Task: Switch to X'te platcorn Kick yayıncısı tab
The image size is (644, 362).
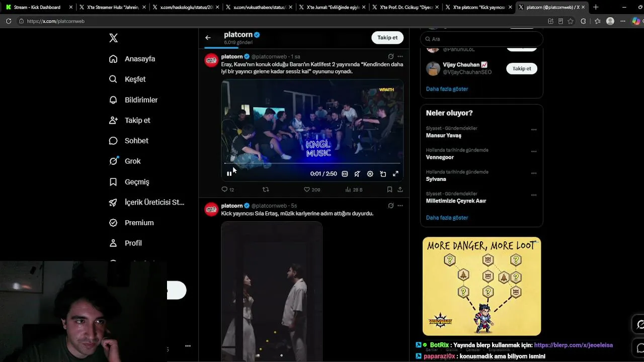Action: (477, 7)
